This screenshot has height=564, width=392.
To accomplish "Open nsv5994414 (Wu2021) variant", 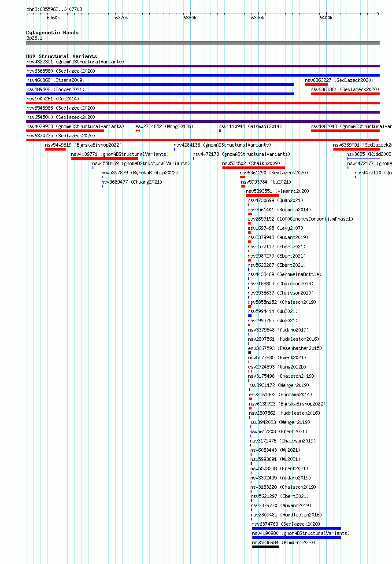I will click(x=273, y=311).
